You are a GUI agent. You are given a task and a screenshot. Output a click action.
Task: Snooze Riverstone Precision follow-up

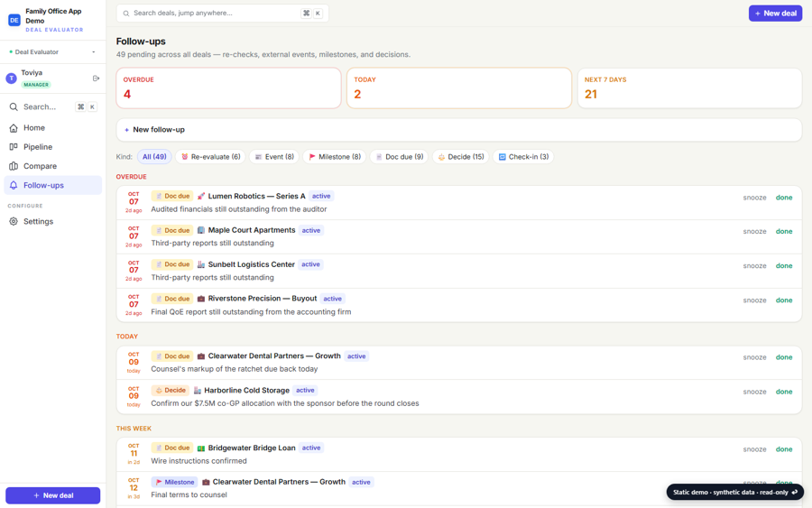pyautogui.click(x=754, y=300)
